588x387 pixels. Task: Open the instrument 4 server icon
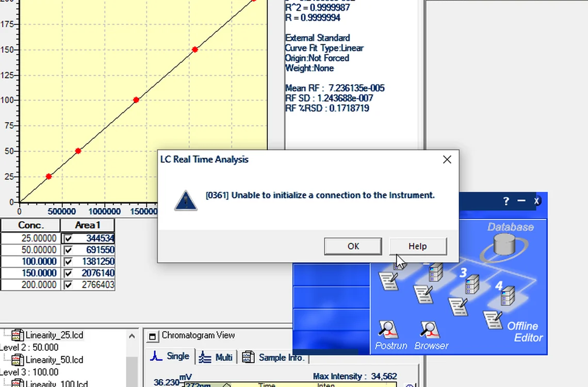tap(507, 296)
